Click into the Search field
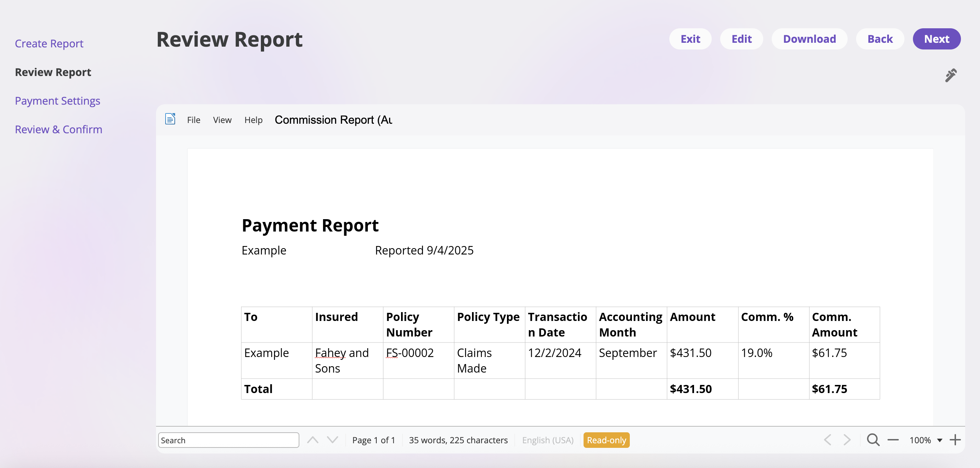The height and width of the screenshot is (468, 980). point(228,440)
